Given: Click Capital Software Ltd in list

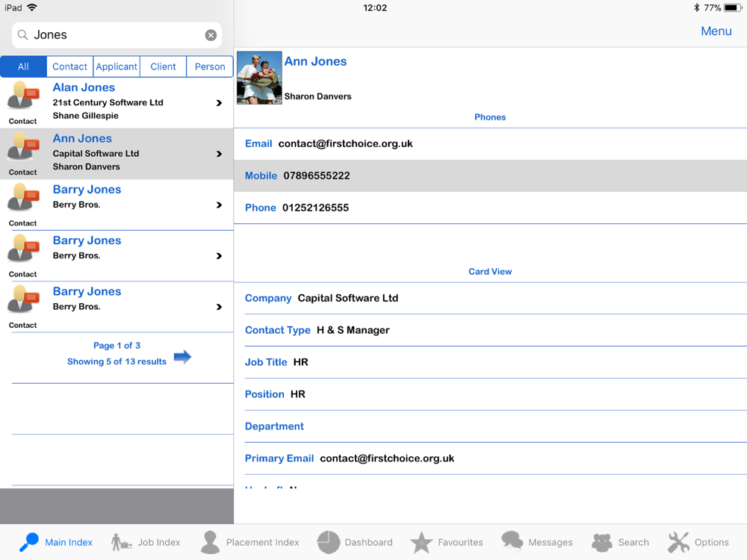Looking at the screenshot, I should (x=96, y=153).
